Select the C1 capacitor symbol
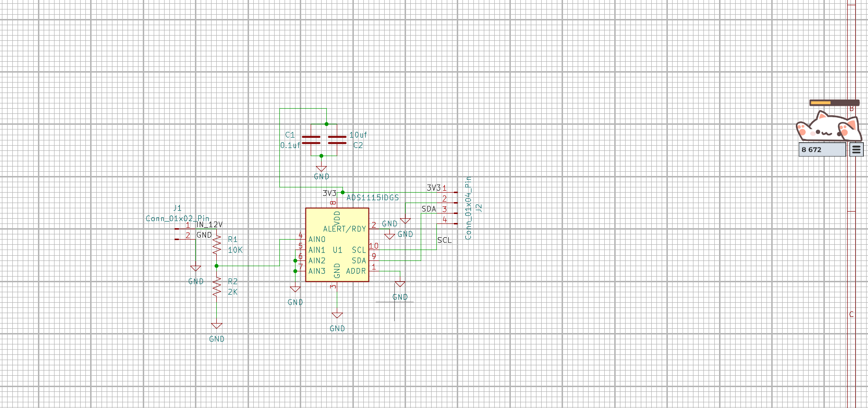The image size is (868, 408). [311, 140]
